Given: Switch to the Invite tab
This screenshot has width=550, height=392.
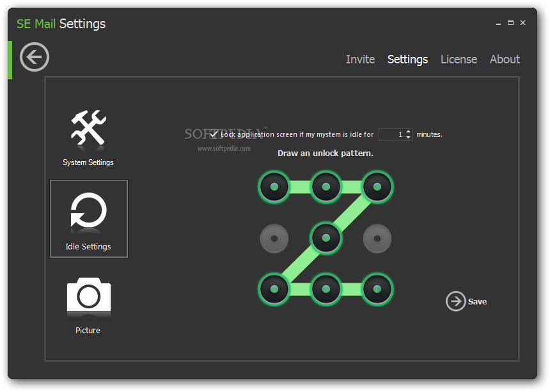Looking at the screenshot, I should pyautogui.click(x=360, y=59).
